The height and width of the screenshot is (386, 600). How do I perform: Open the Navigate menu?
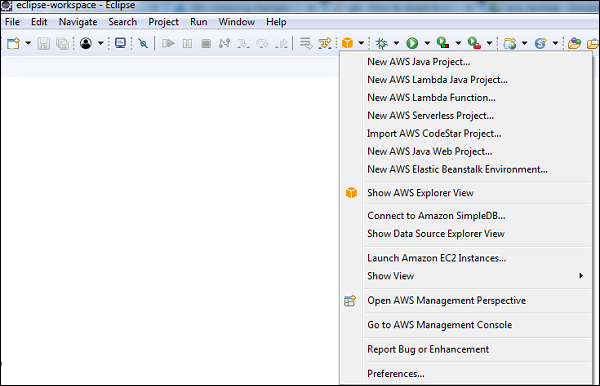78,22
